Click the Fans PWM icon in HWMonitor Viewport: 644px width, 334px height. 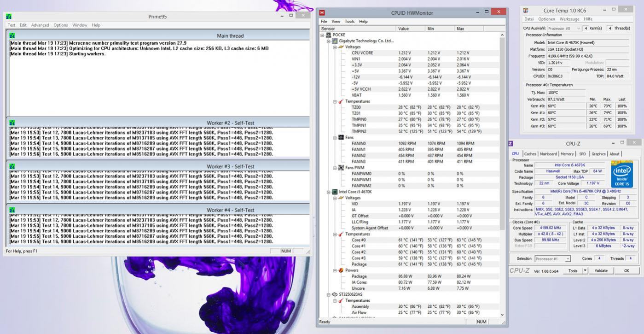coord(341,168)
